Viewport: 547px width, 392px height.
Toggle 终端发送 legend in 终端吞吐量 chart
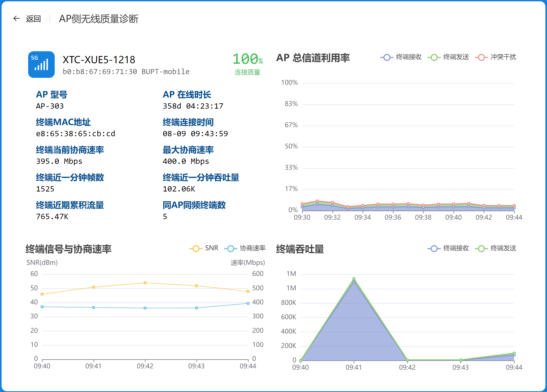pos(495,248)
